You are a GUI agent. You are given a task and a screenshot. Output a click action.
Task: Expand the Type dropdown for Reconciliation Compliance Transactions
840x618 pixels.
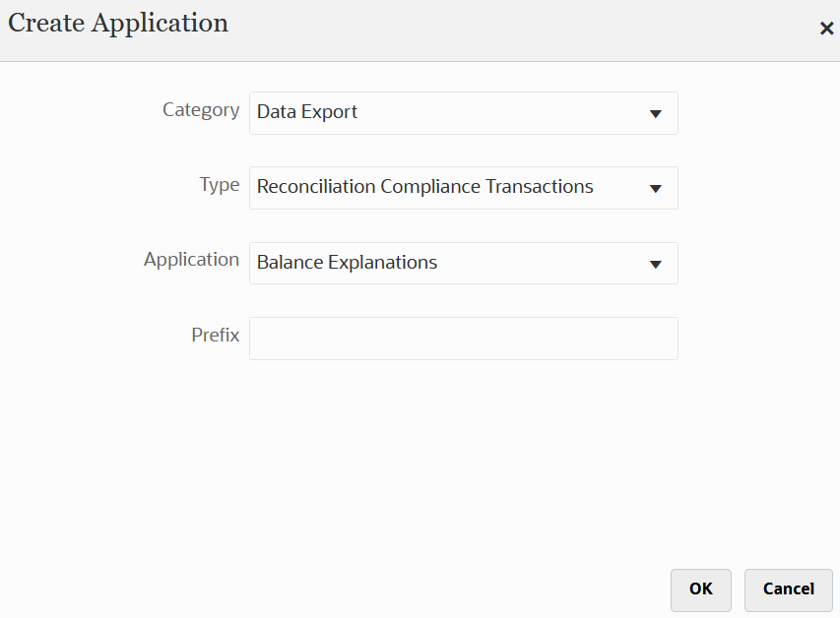click(x=463, y=187)
